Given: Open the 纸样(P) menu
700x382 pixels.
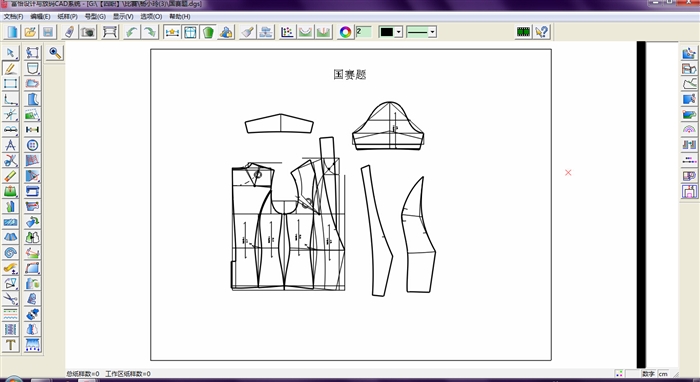Looking at the screenshot, I should (x=67, y=17).
